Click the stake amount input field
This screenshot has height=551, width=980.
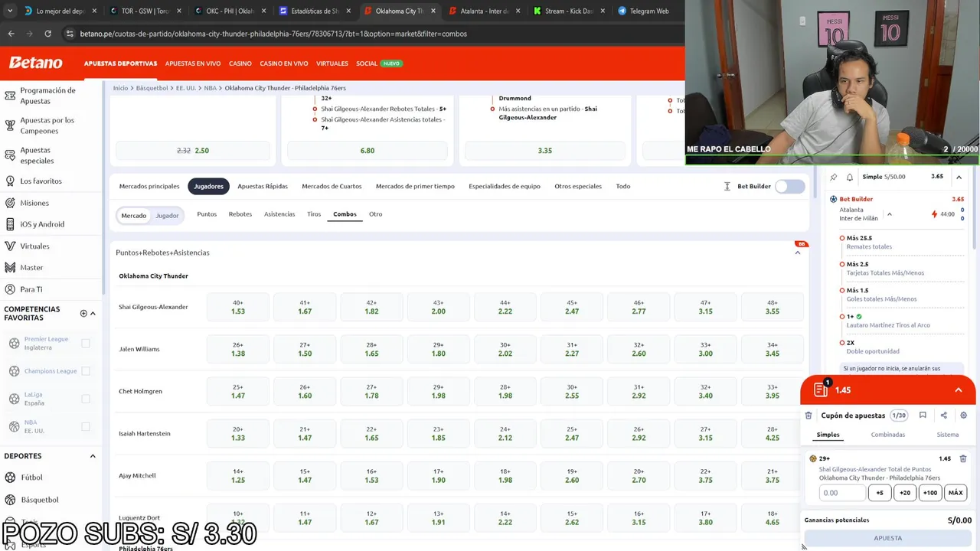842,493
